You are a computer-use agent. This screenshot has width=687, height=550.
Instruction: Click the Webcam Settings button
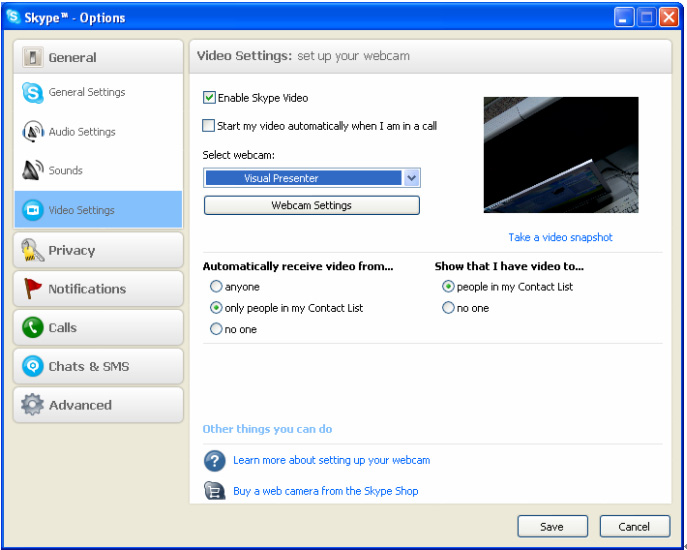(312, 205)
